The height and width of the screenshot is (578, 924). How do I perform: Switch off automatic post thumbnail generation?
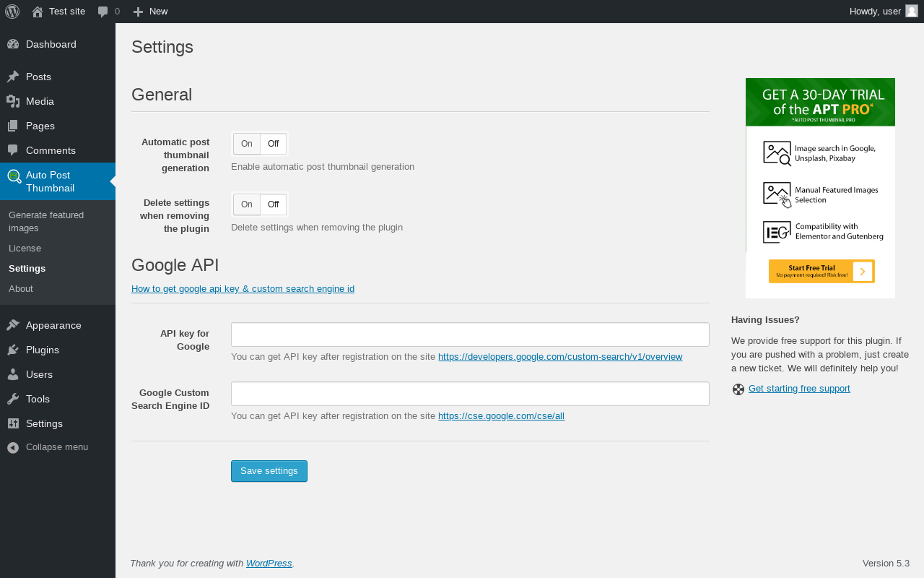pos(273,144)
